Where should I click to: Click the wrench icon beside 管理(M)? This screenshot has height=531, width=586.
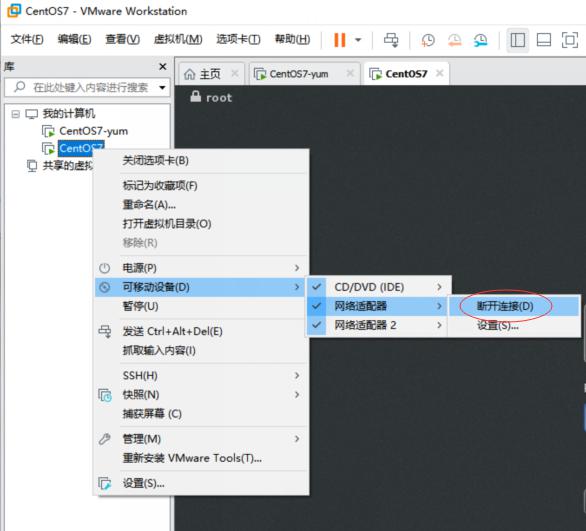coord(104,439)
